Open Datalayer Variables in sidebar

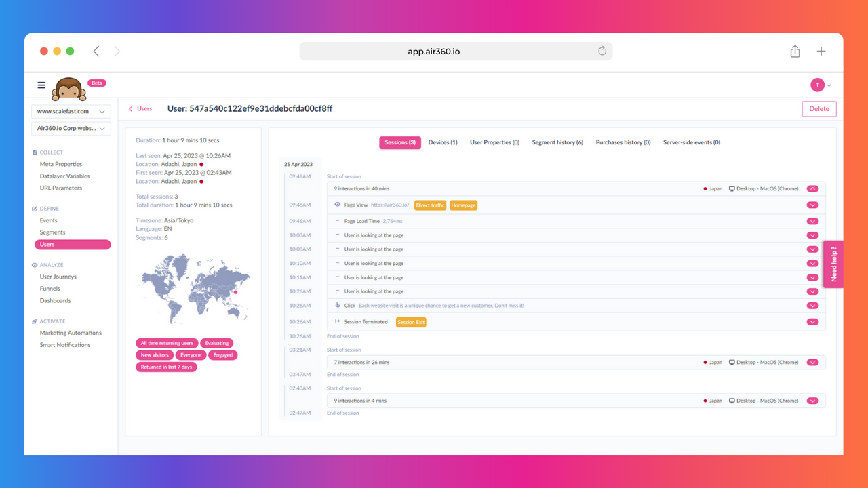(64, 176)
